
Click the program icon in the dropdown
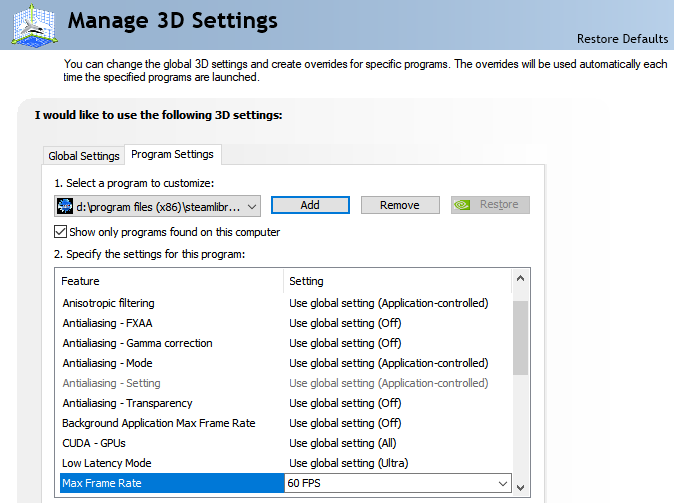(x=66, y=205)
